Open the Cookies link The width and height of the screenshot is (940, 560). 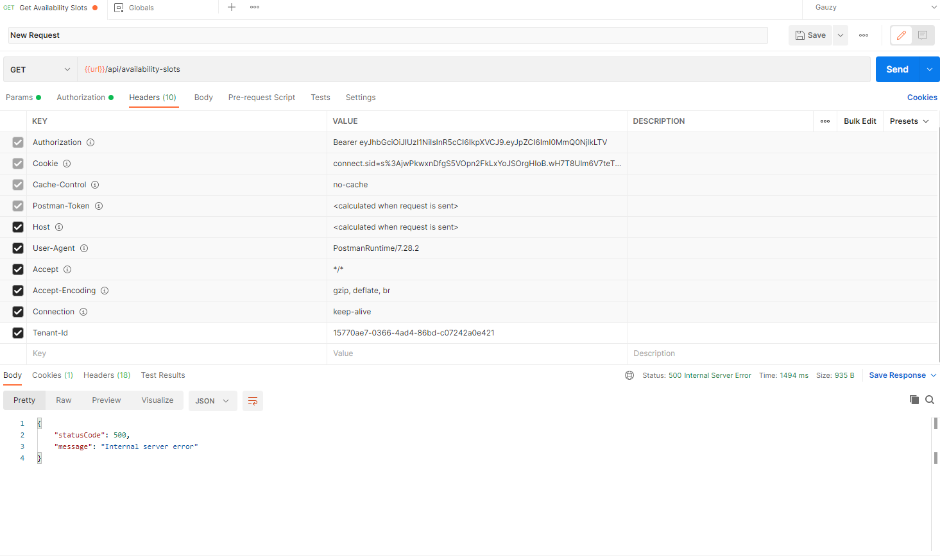[922, 98]
